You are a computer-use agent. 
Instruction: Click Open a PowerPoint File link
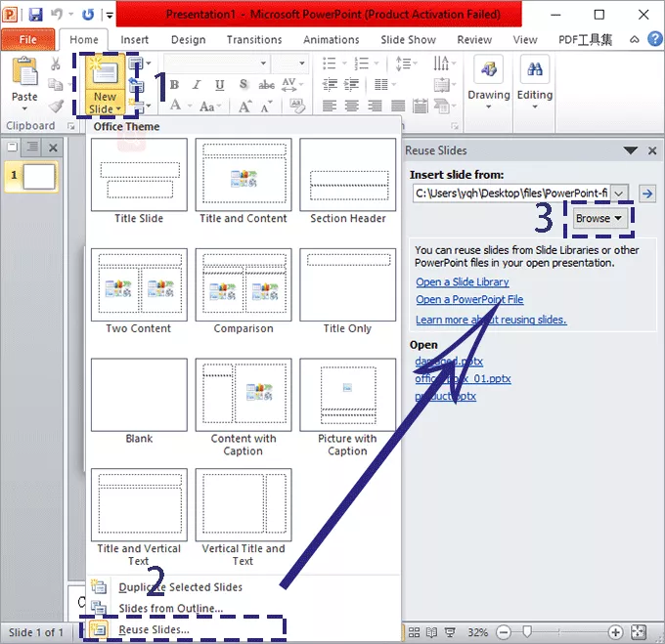(469, 300)
